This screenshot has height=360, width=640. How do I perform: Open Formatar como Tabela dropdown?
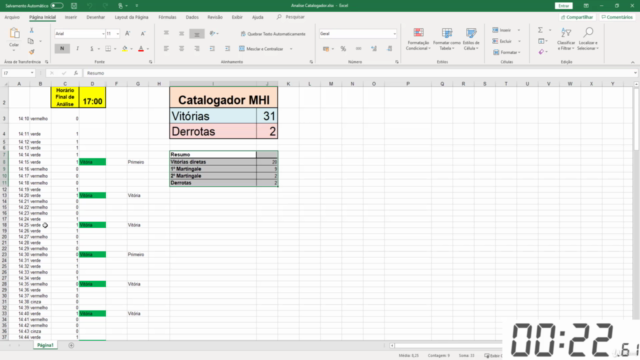(x=447, y=39)
